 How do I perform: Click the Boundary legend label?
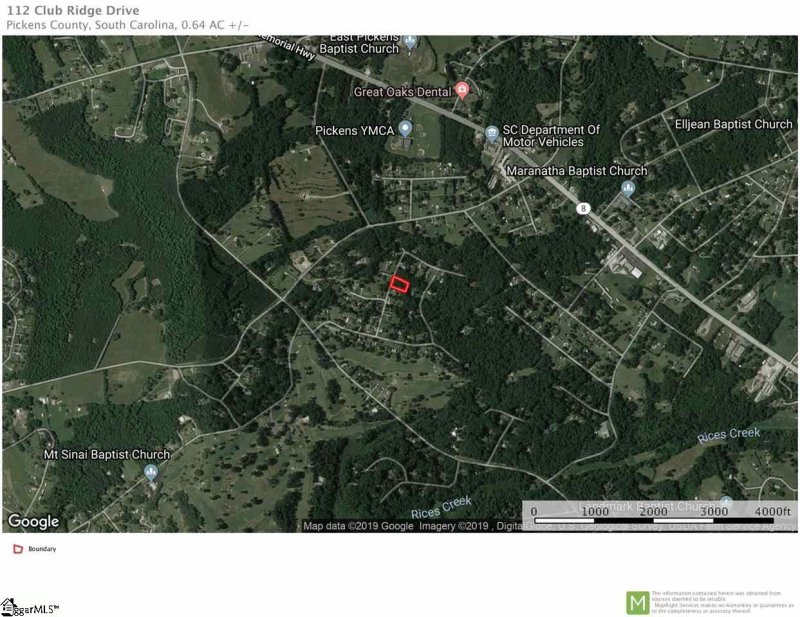[x=42, y=549]
